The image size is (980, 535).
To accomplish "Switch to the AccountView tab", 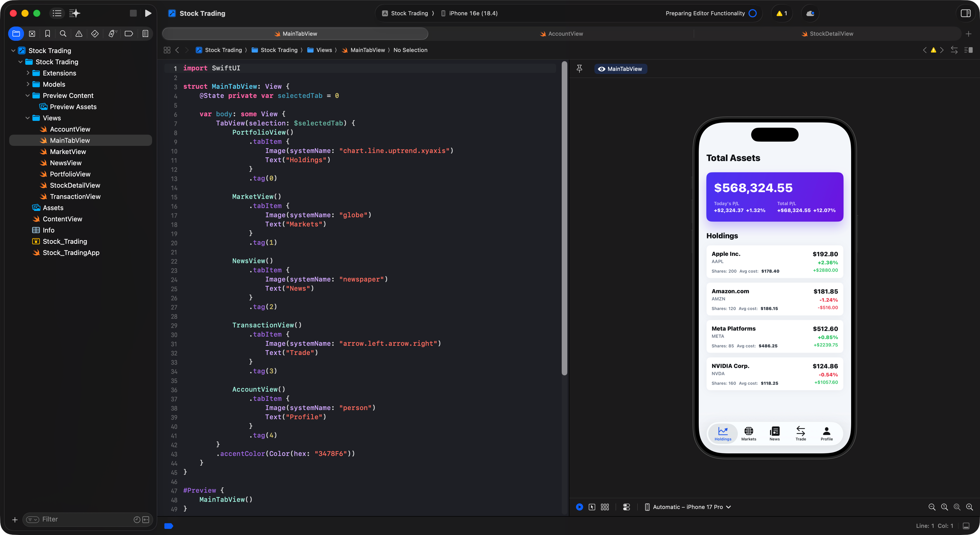I will (x=561, y=34).
